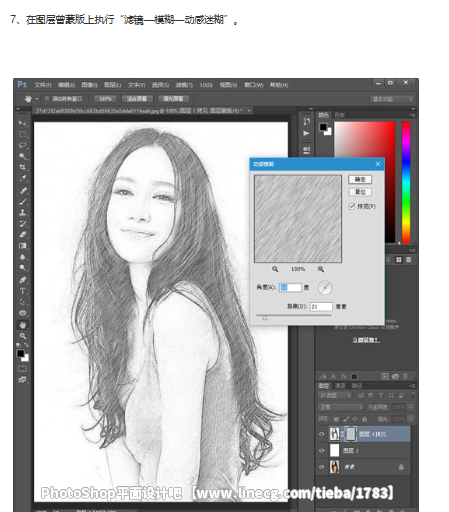
Task: Click the trash icon above Layers tabs
Action: click(405, 376)
